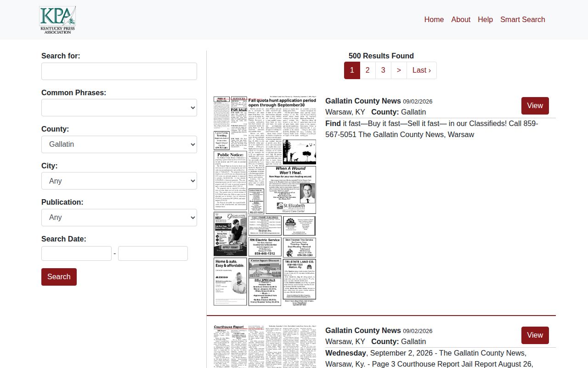The image size is (588, 368).
Task: Submit the form with the Search button
Action: point(59,277)
